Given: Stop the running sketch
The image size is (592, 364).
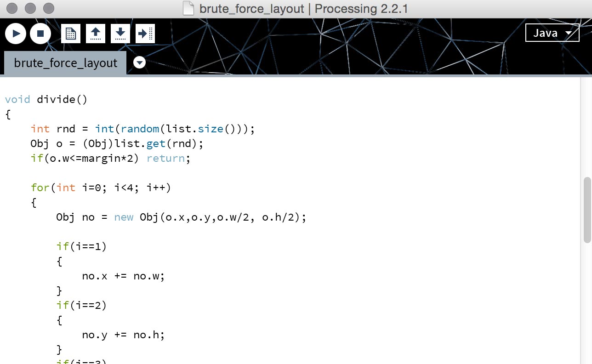Looking at the screenshot, I should click(x=40, y=34).
